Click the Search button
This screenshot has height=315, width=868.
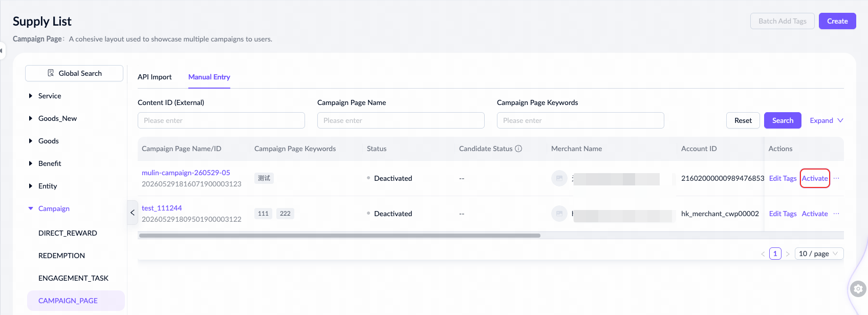(783, 120)
